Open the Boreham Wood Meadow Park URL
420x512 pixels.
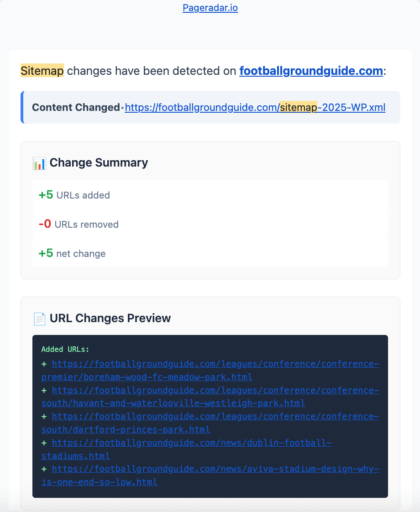point(215,364)
